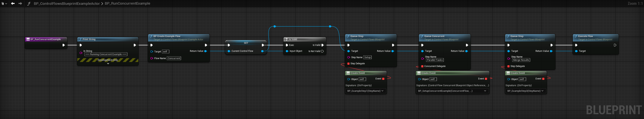Viewport: 644px width, 119px height.
Task: Open BP_ControlFlowsBlueprintExampleActor breadcrumb
Action: (x=67, y=3)
